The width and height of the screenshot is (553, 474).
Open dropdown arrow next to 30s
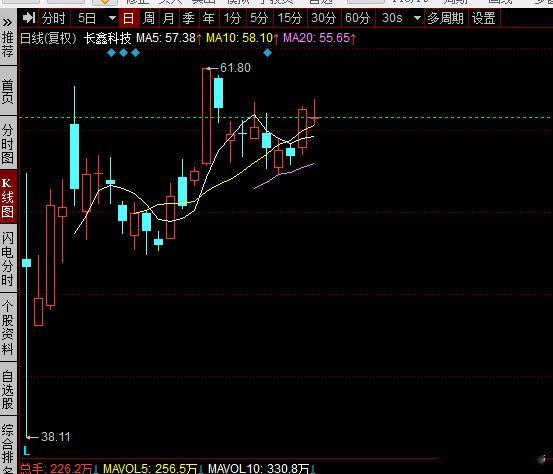point(417,18)
